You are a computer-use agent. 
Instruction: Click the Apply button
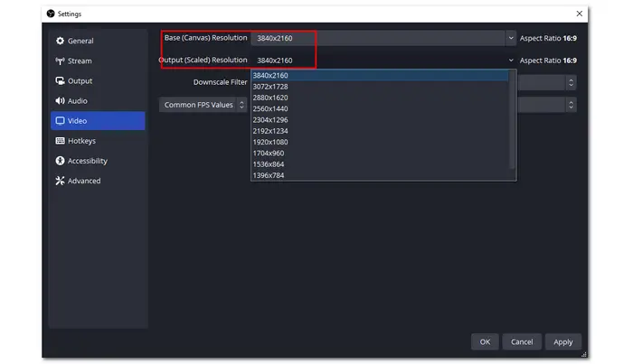tap(563, 342)
